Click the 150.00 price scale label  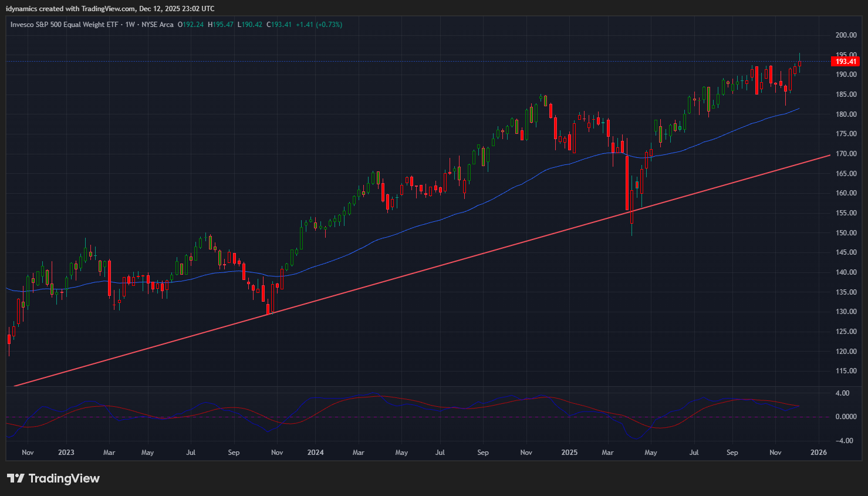click(x=846, y=233)
